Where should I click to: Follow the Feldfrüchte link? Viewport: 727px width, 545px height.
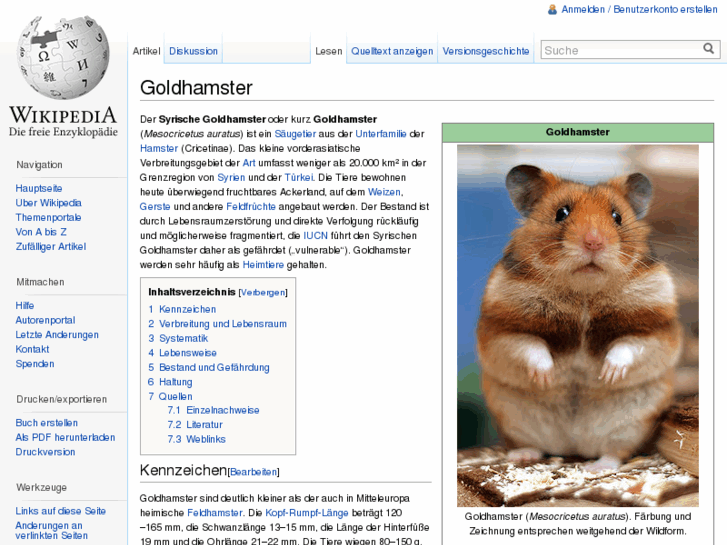251,207
